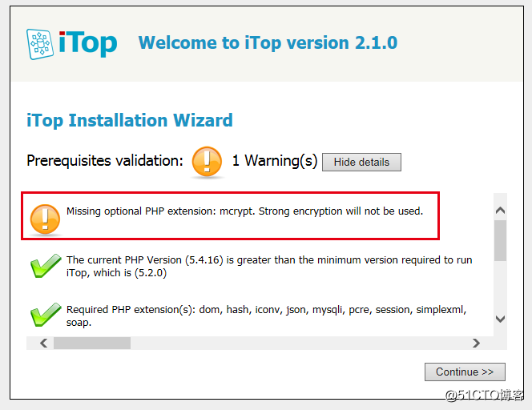Hide the prerequisites details
The image size is (532, 410).
click(361, 162)
